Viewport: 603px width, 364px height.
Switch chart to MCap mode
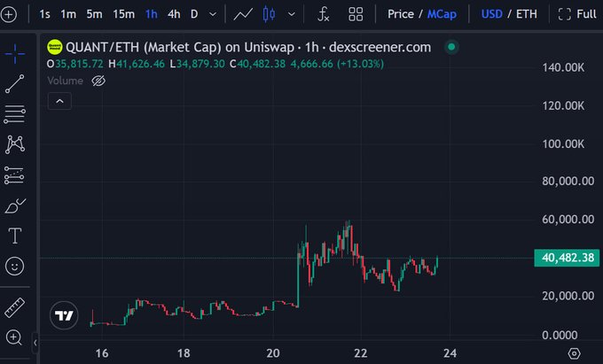coord(442,14)
